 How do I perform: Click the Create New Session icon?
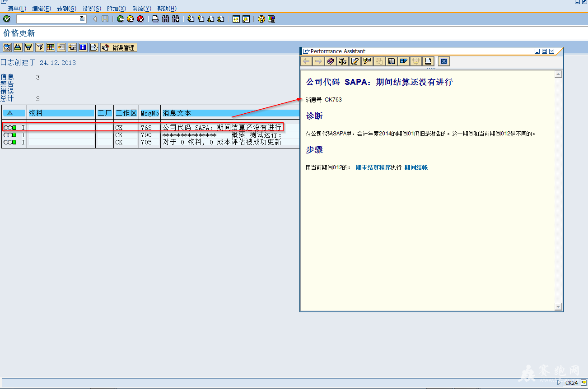tap(236, 19)
